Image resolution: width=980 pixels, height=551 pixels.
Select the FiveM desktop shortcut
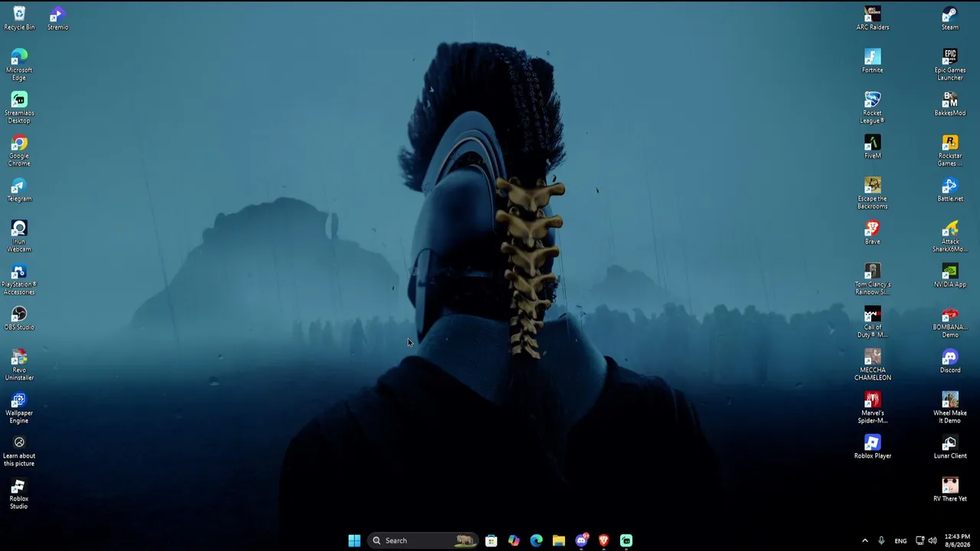[x=873, y=147]
